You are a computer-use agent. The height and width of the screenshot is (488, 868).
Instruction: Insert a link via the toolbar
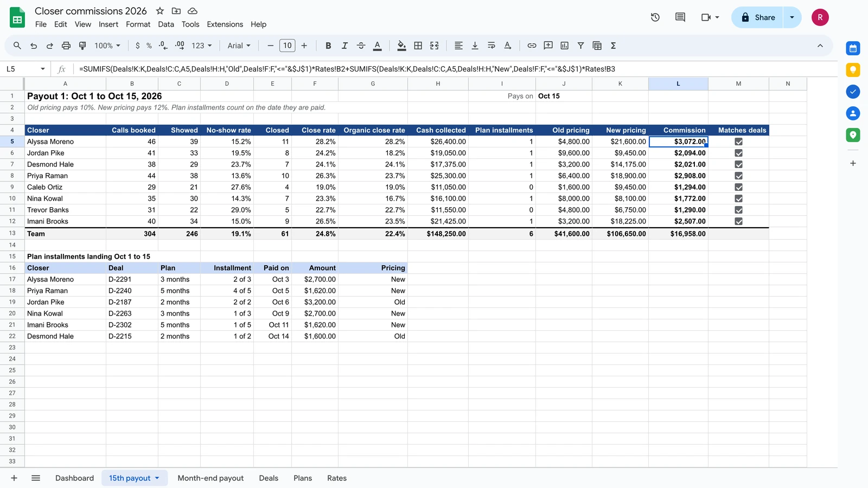[532, 46]
